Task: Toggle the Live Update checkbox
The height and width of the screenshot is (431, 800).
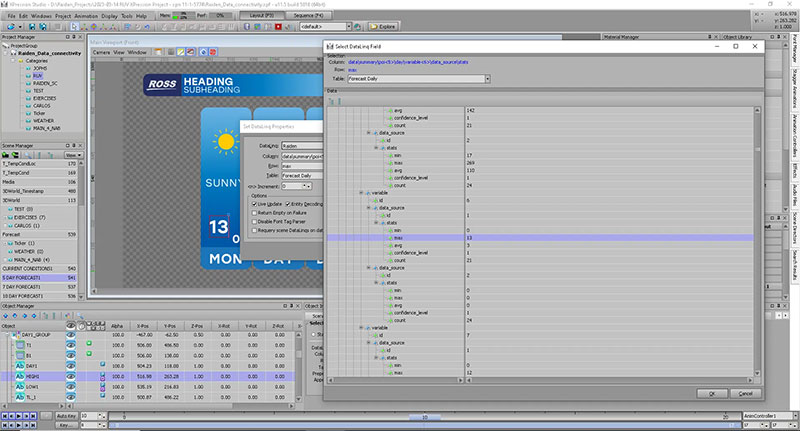Action: (x=254, y=202)
